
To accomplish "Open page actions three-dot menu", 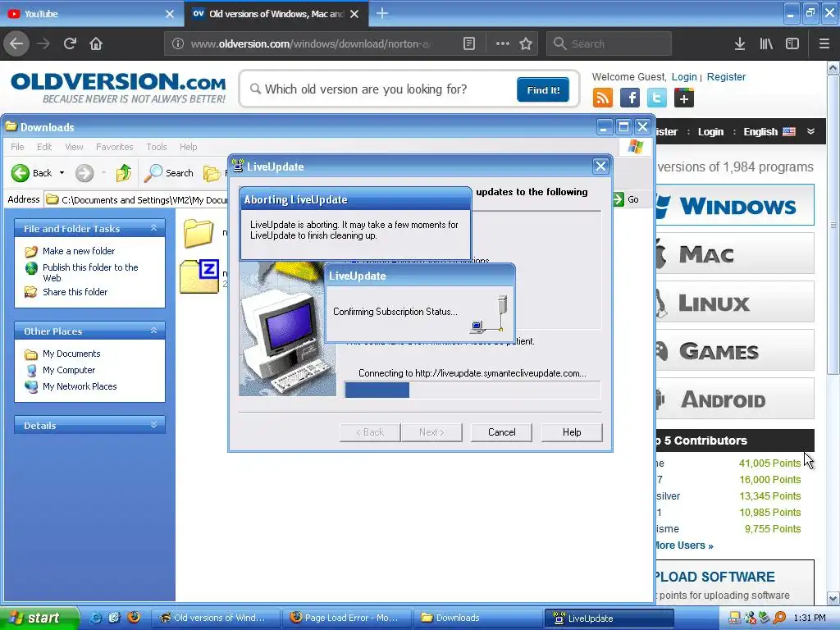I will click(x=503, y=44).
